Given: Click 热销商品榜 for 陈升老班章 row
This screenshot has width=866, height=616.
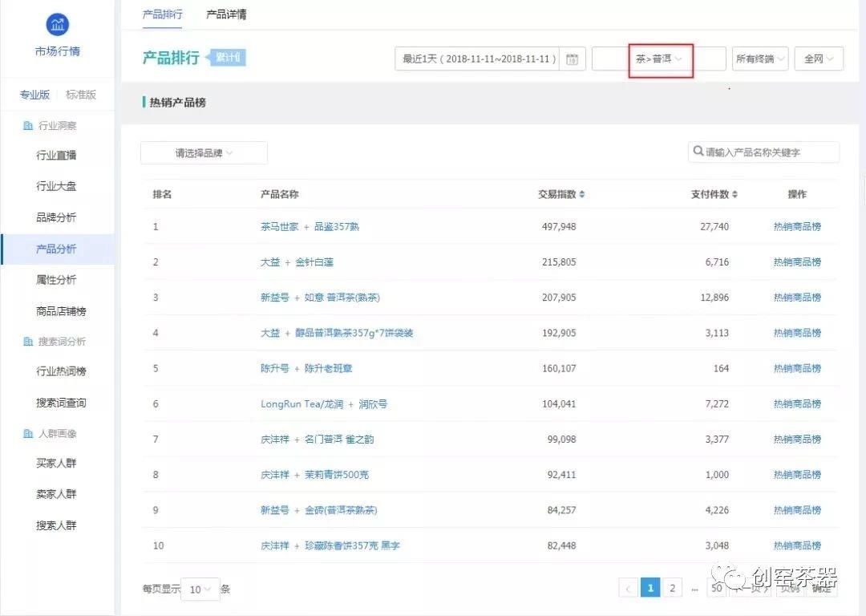Looking at the screenshot, I should 797,368.
